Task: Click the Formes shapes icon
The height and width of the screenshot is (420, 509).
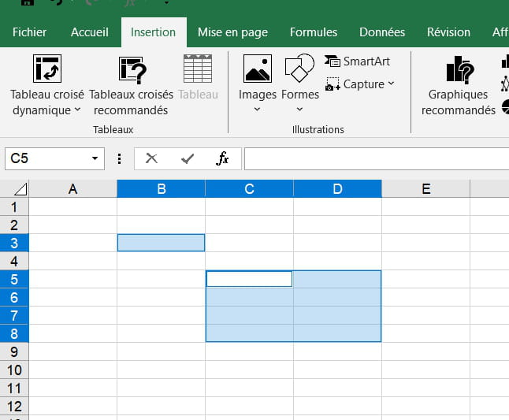Action: 299,68
